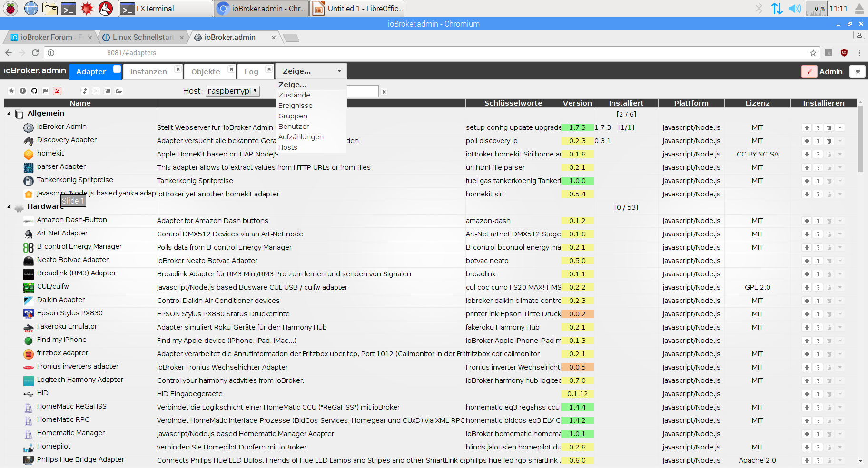The image size is (868, 468).
Task: Toggle edit mode with red pencil button
Action: point(809,71)
